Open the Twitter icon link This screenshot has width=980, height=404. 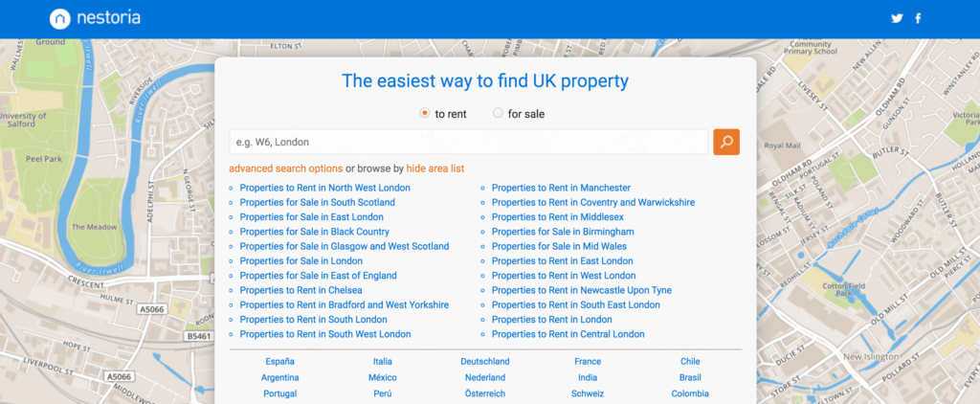coord(897,19)
